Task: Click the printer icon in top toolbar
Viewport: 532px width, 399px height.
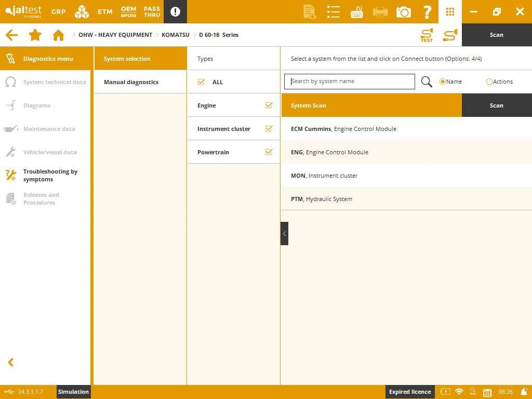Action: coord(380,11)
